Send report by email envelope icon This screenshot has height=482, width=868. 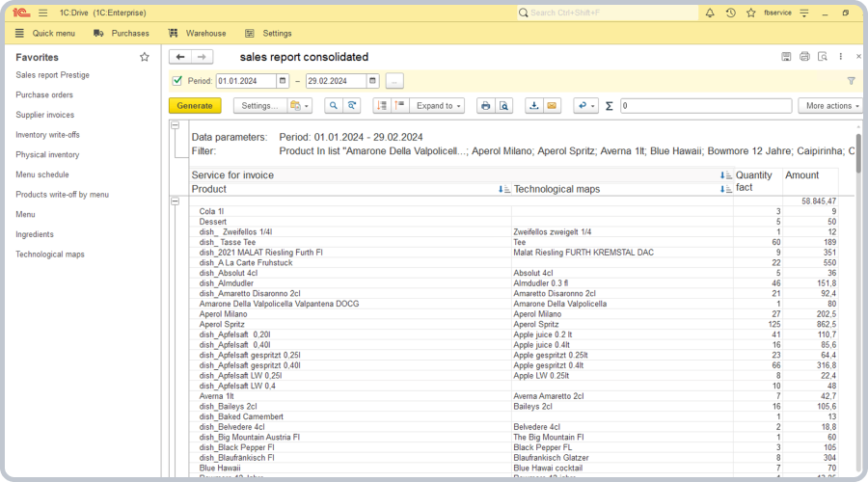coord(552,106)
